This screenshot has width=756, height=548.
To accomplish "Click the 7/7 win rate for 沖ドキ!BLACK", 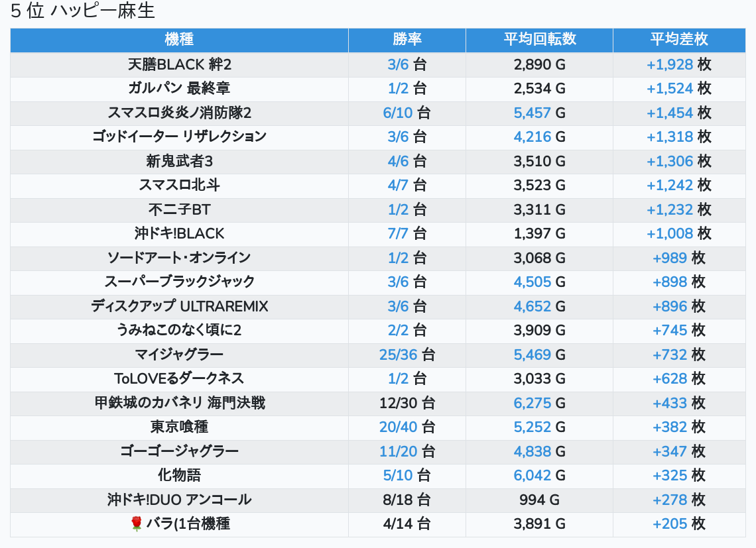I will (399, 233).
